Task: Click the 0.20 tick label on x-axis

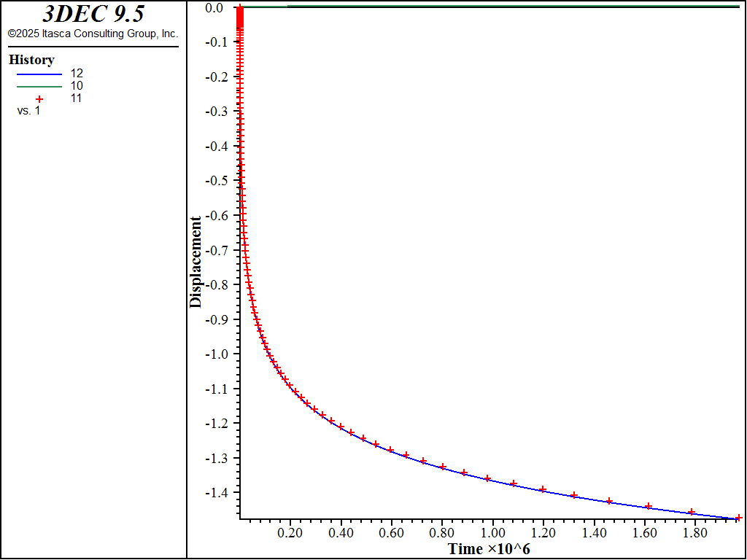Action: 290,532
